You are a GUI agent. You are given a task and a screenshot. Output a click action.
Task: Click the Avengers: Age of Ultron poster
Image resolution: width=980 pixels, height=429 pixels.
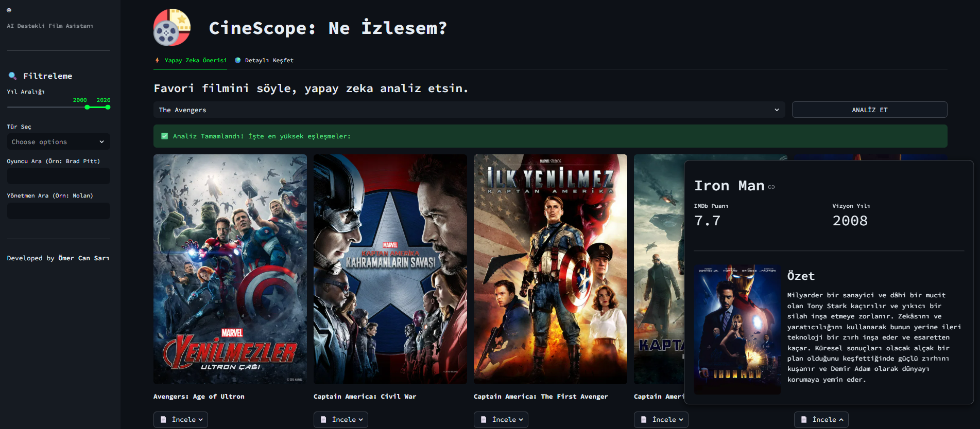coord(230,269)
